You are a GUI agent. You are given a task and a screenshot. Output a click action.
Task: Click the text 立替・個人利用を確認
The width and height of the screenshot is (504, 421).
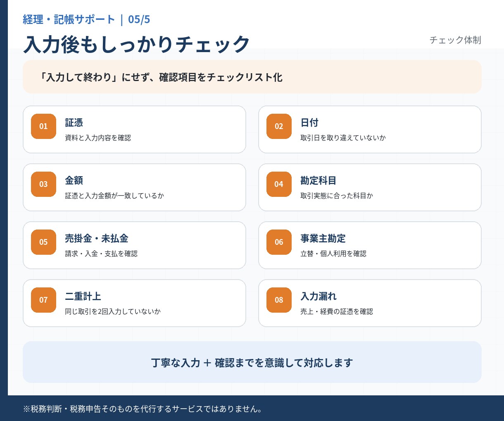click(333, 254)
